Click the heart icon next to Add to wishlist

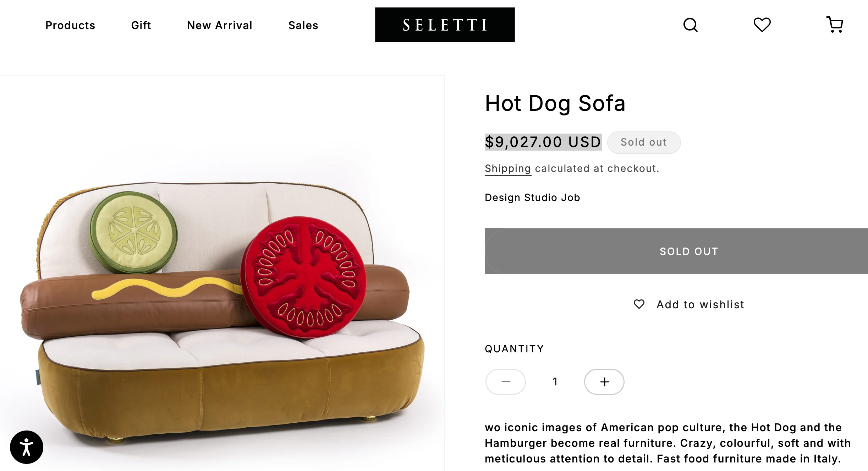tap(640, 304)
